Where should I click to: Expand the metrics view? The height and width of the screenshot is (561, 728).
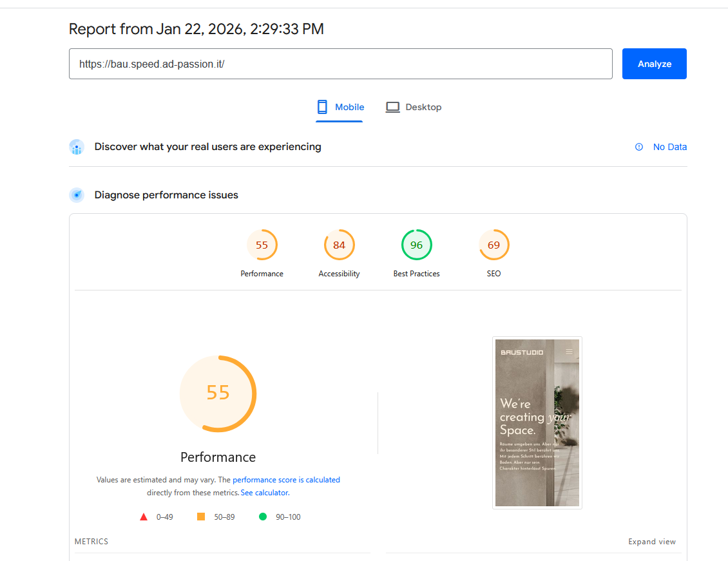point(652,542)
